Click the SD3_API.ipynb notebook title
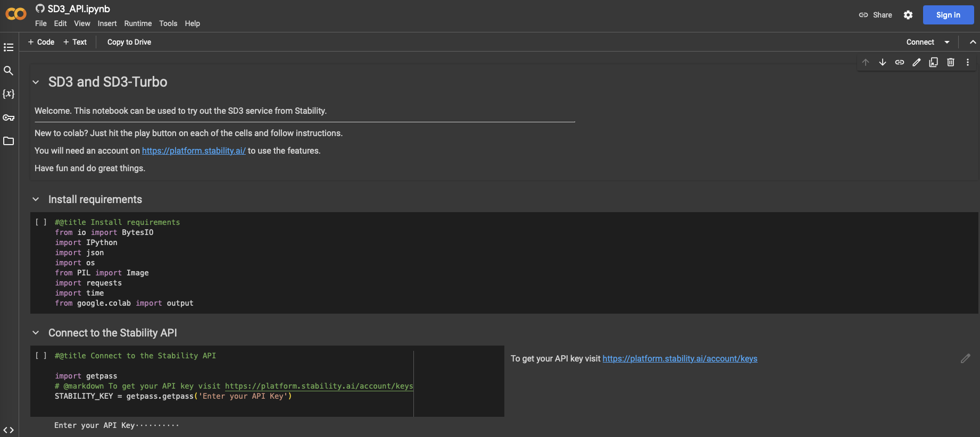980x437 pixels. 79,9
